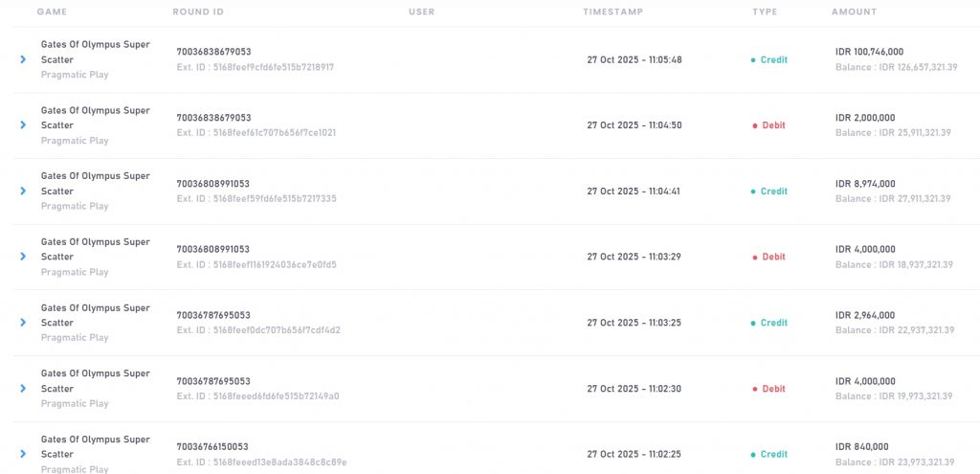Click balance IDR 22,937,321.39

894,330
